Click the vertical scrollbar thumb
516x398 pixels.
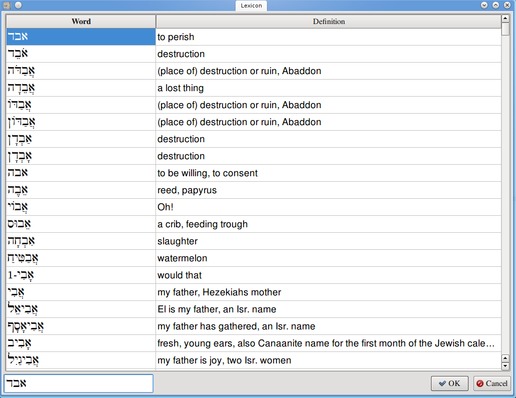[505, 29]
